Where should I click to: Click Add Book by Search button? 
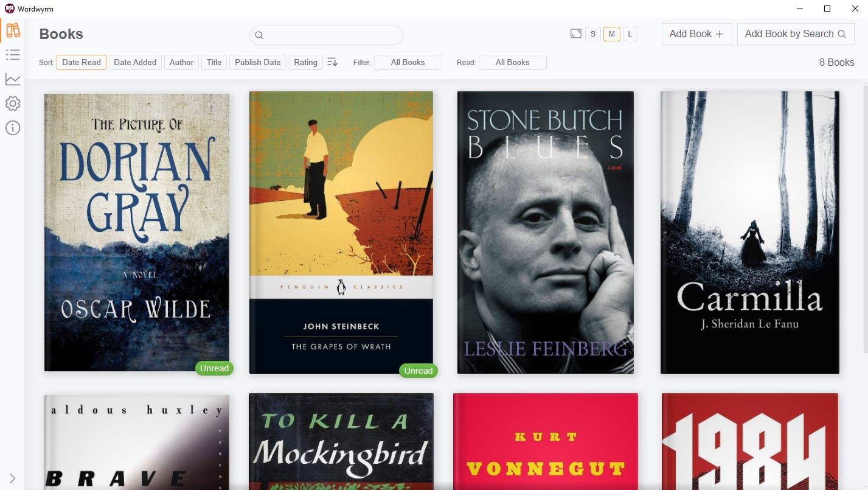[x=796, y=34]
